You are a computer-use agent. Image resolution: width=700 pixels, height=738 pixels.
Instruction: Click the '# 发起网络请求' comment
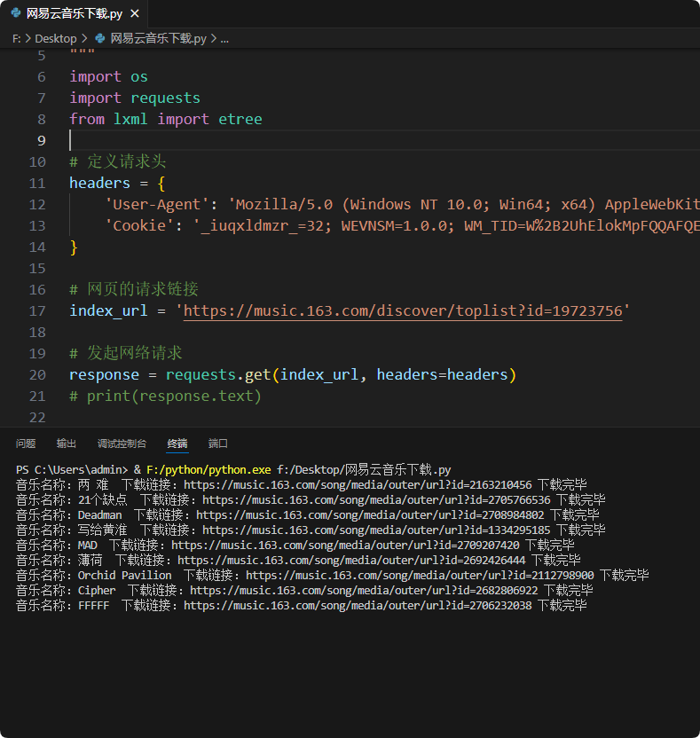126,353
